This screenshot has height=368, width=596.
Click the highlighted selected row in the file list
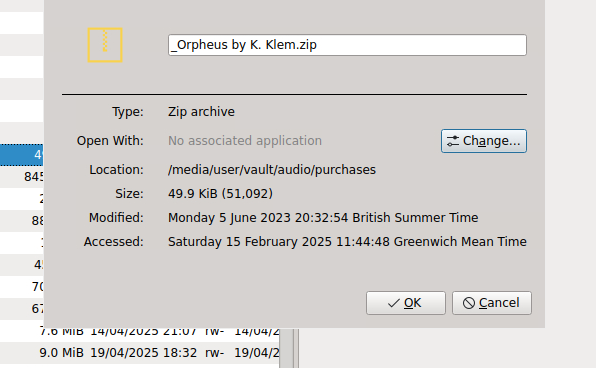point(22,155)
